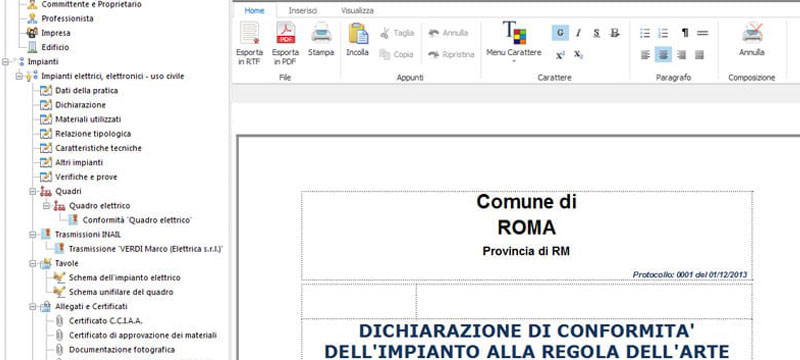This screenshot has height=360, width=800.
Task: Open Caratteristiche tecniche in the tree
Action: [x=91, y=148]
